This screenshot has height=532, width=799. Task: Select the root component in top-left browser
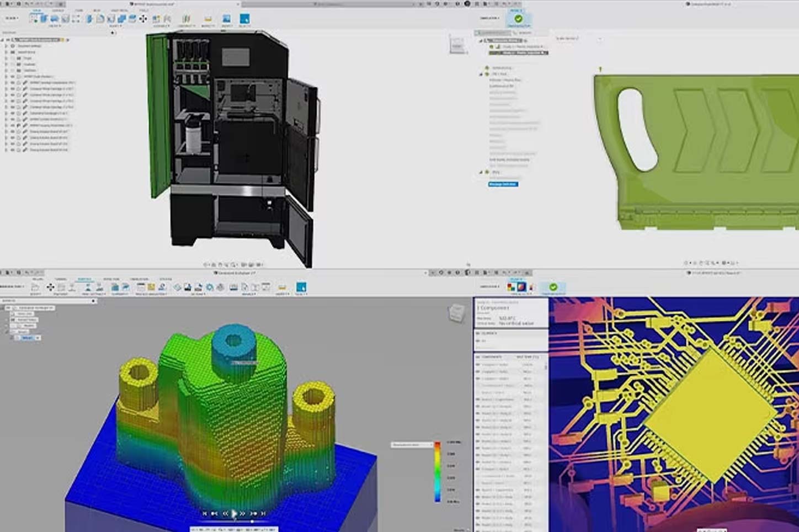tap(38, 40)
